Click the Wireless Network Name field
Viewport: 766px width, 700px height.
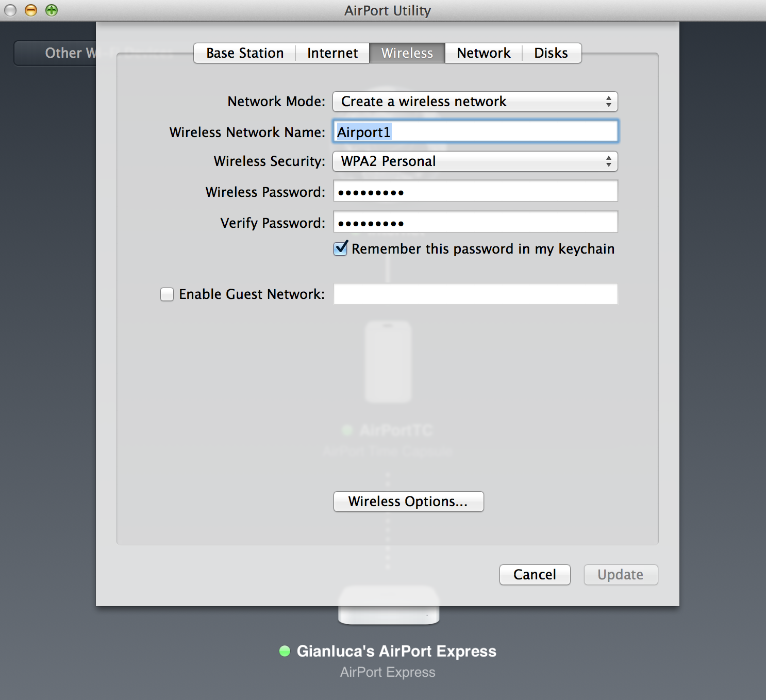tap(475, 131)
